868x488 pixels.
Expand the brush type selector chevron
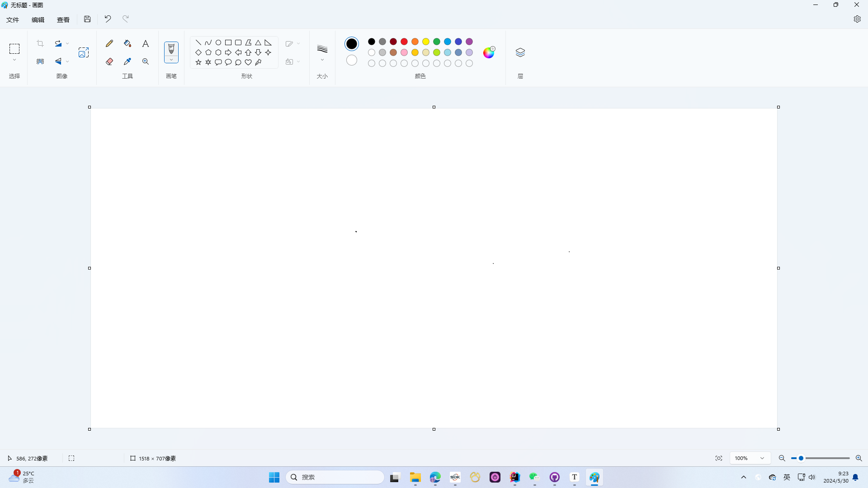tap(171, 59)
